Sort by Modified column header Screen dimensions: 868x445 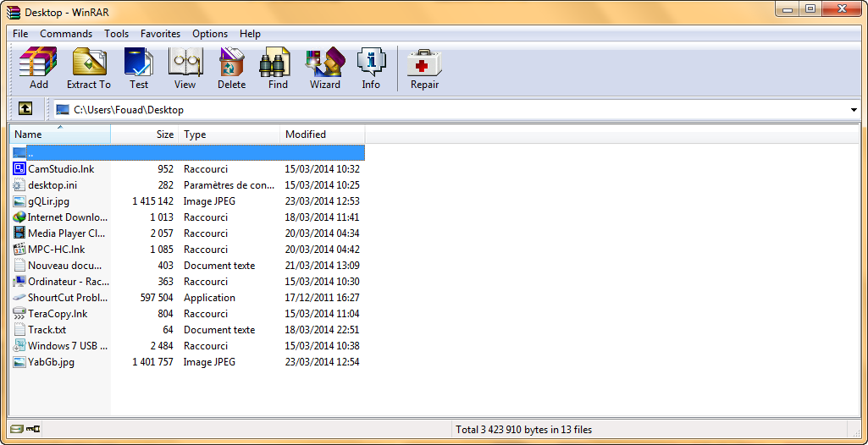pos(322,134)
